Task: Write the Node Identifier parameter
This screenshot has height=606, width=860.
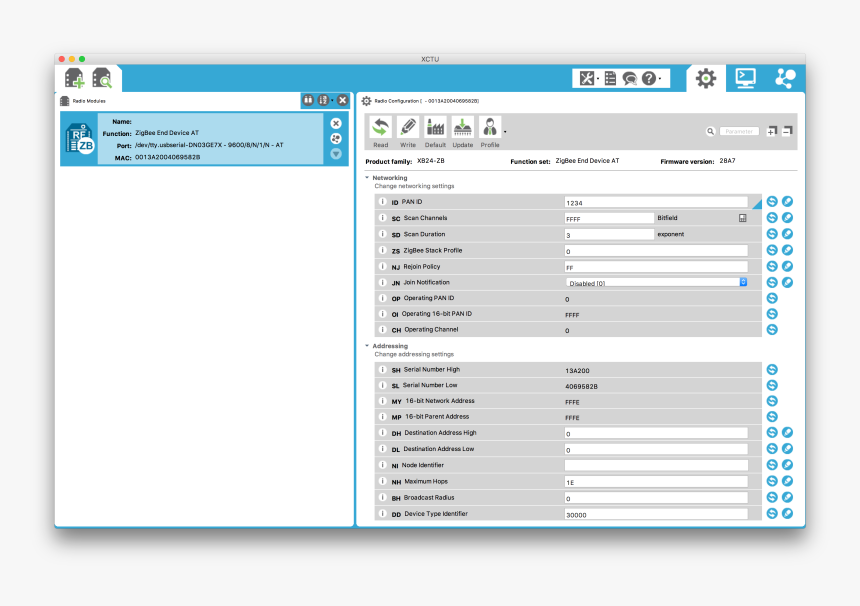Action: point(788,465)
